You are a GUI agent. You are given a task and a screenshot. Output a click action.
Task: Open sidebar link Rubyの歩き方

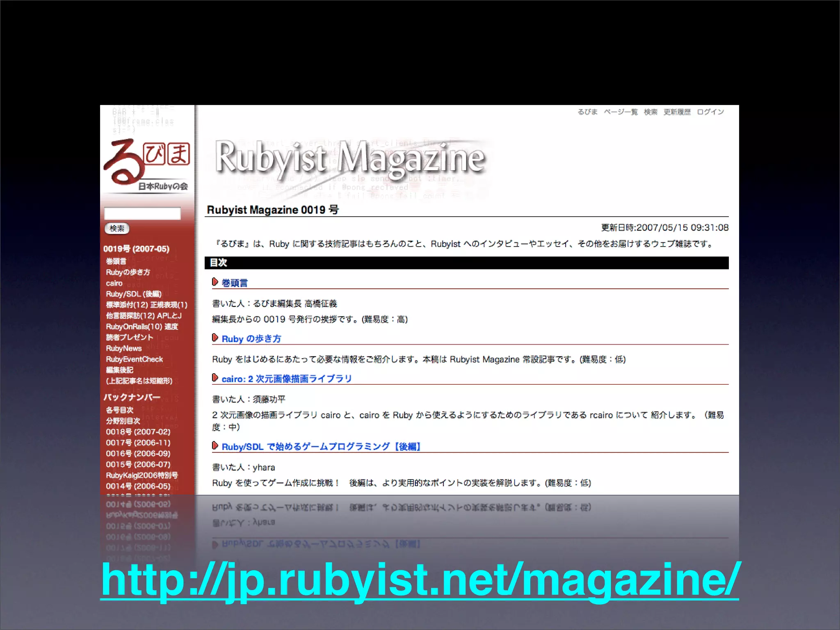pyautogui.click(x=128, y=272)
